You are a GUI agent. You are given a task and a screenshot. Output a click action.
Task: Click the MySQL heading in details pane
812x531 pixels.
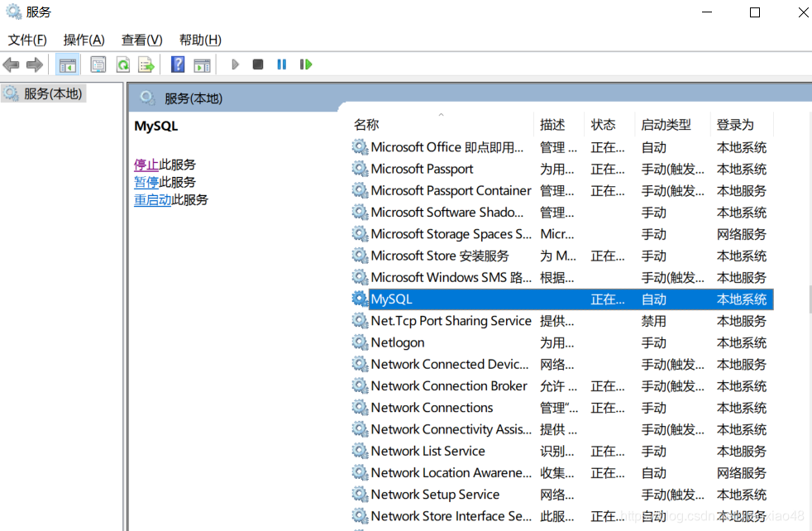[156, 126]
